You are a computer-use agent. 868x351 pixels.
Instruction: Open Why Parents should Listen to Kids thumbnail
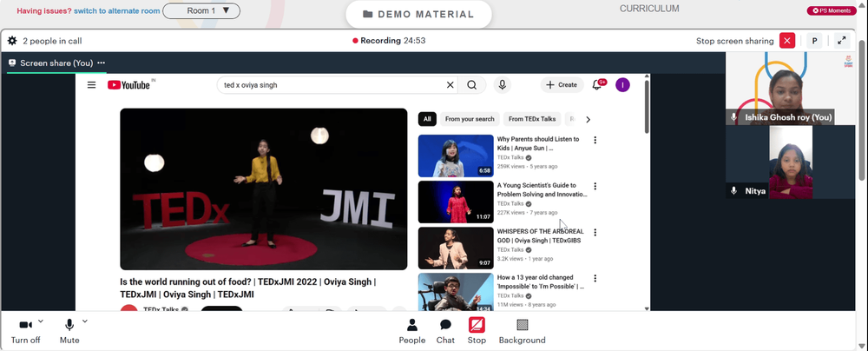456,156
